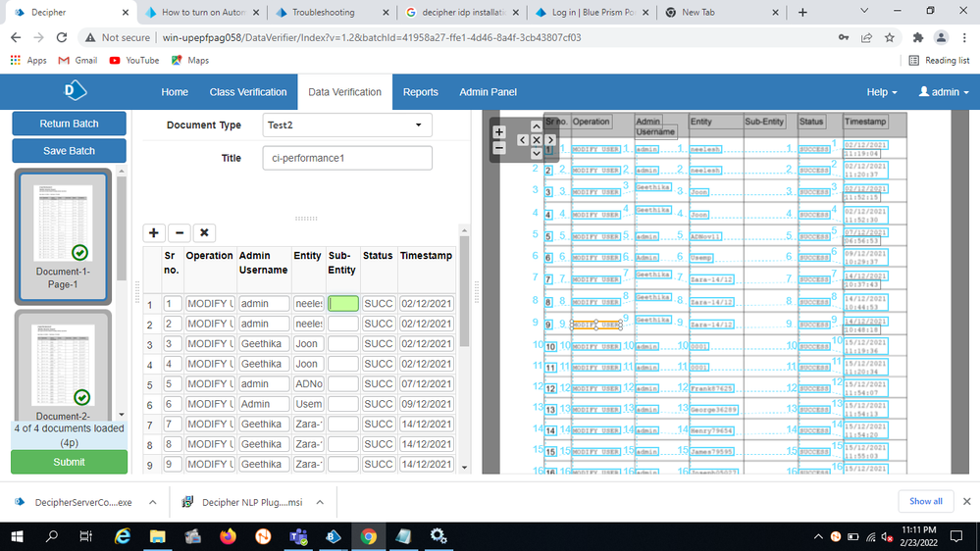Viewport: 980px width, 551px height.
Task: Remove a table row with minus button
Action: click(x=180, y=233)
